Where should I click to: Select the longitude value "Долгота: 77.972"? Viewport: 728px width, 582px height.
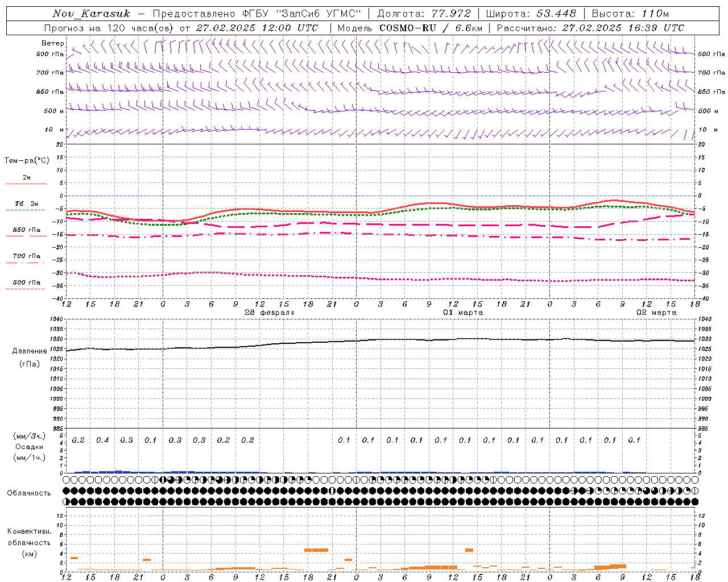tap(424, 14)
